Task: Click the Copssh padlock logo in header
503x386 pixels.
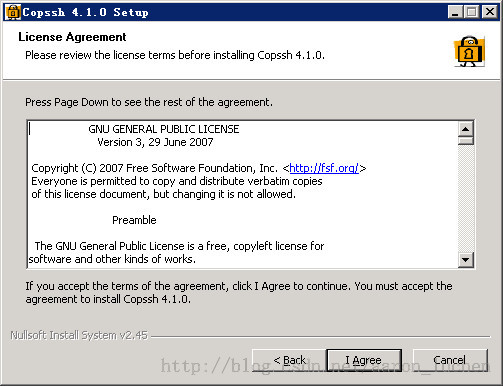Action: click(469, 51)
